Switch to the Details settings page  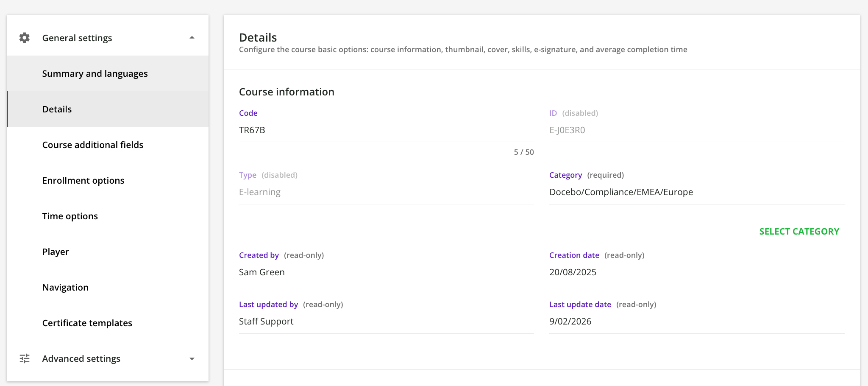click(57, 109)
